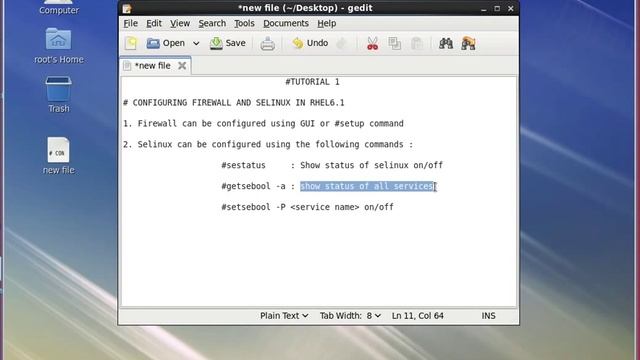The image size is (640, 360).
Task: Click the greyed Redo icon
Action: click(342, 43)
